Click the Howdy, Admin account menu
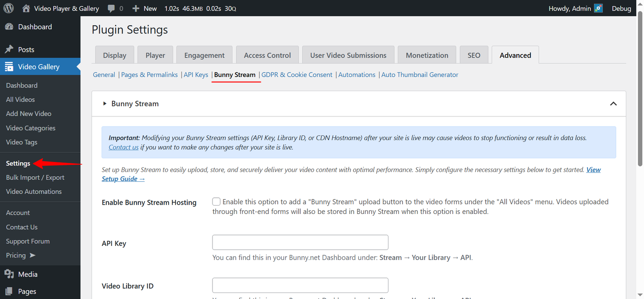644x299 pixels. [x=576, y=8]
